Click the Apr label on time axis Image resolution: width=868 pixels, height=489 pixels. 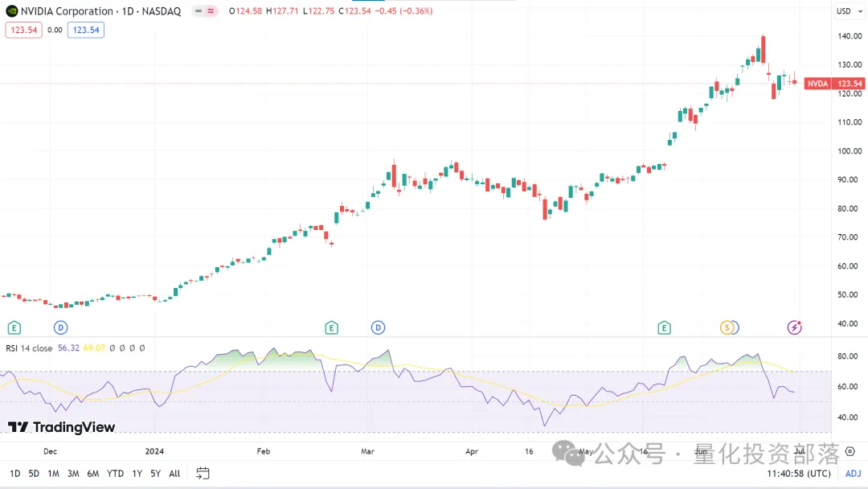(x=472, y=451)
